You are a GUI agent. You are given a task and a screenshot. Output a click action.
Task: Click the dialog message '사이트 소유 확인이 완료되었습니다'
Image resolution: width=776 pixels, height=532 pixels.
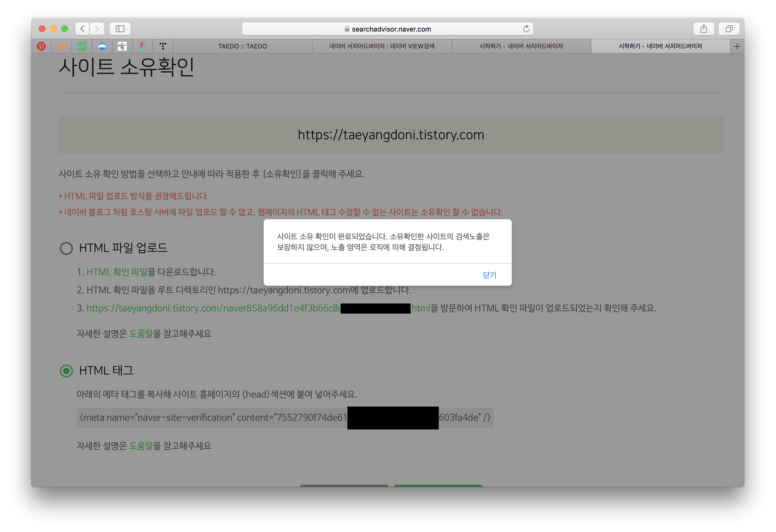[x=383, y=242]
